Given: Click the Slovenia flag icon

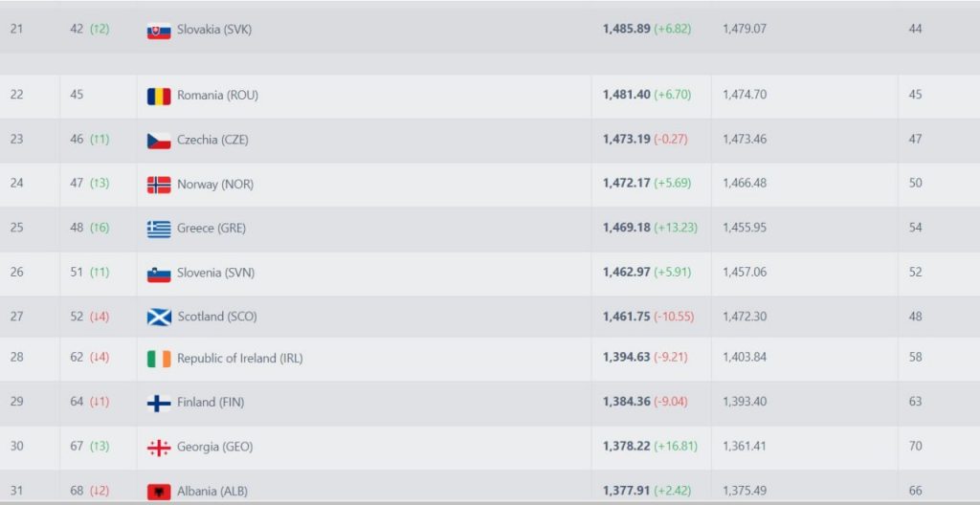Looking at the screenshot, I should click(159, 273).
